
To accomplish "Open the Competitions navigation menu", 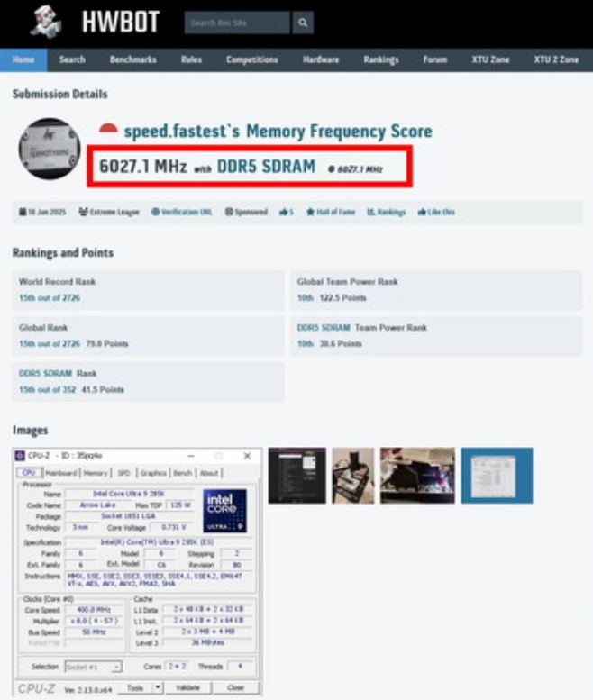I will (x=252, y=59).
